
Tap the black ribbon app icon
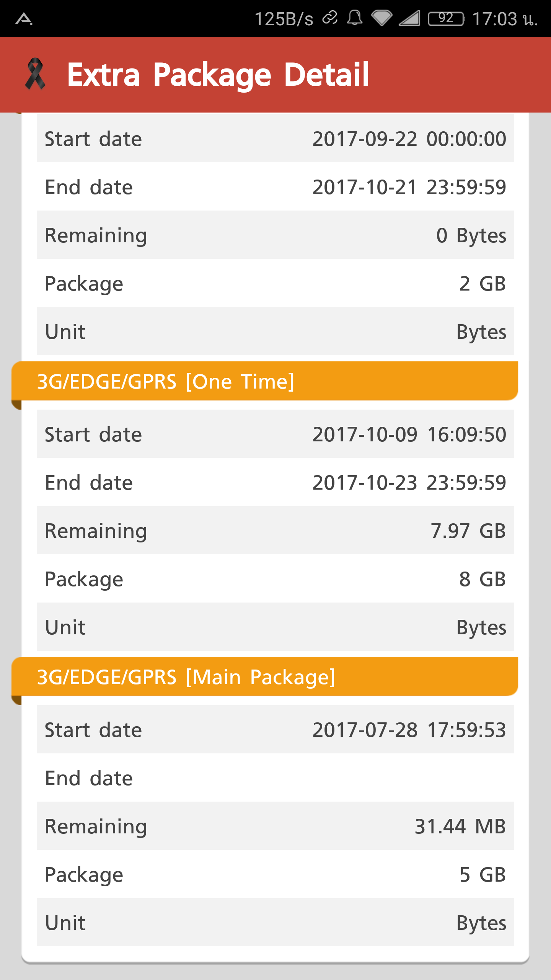point(35,74)
